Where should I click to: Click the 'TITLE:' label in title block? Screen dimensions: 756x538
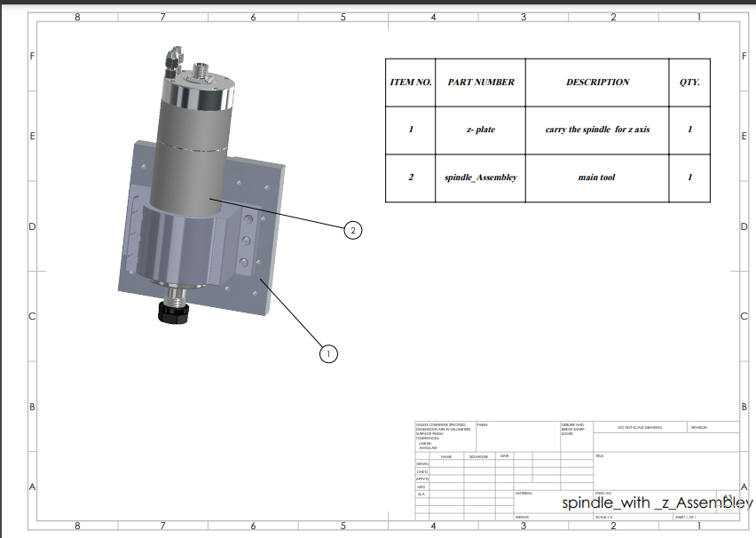(599, 456)
